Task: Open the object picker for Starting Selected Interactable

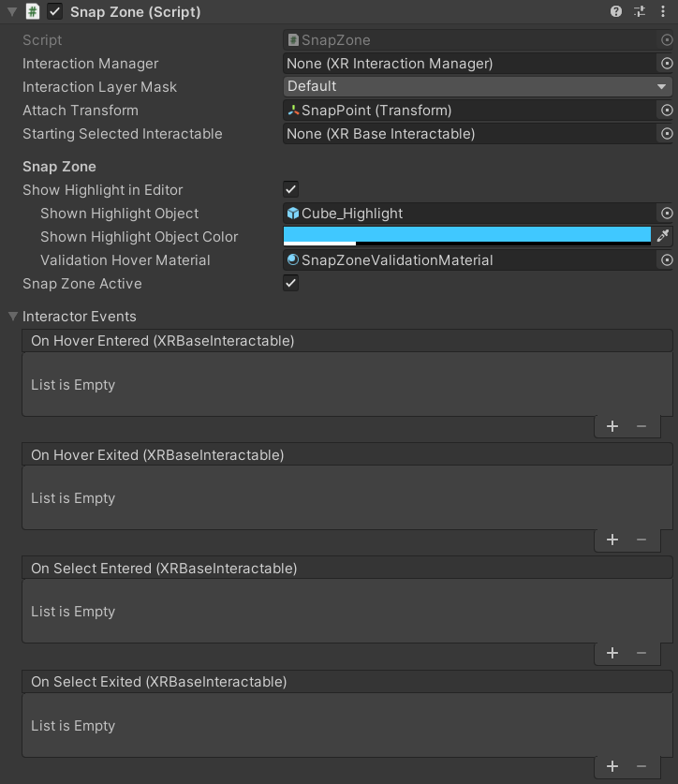Action: (x=666, y=134)
